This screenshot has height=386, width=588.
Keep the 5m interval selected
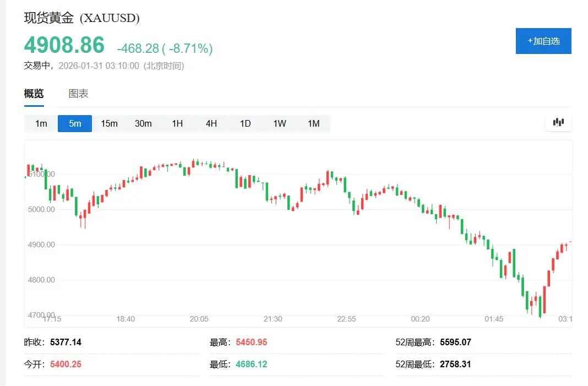[74, 123]
